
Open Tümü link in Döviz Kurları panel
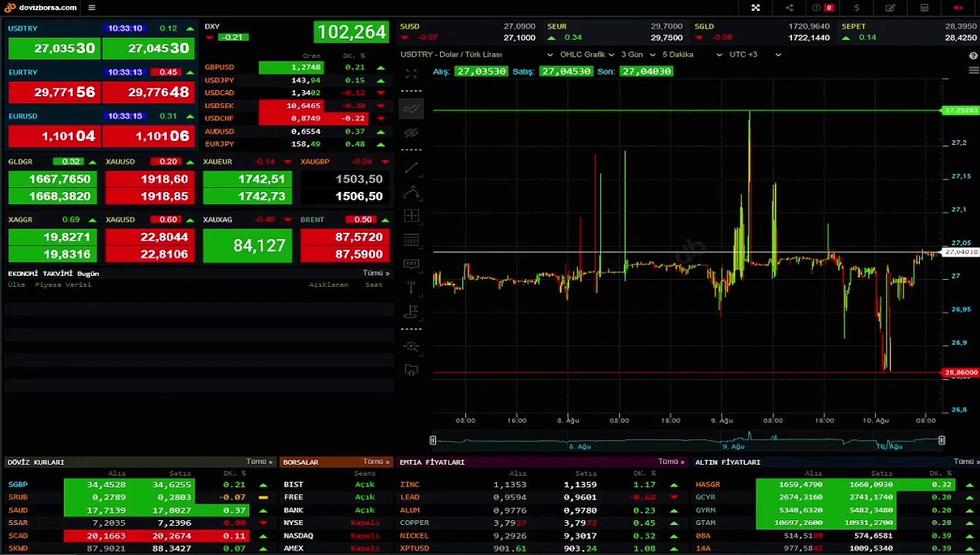pyautogui.click(x=259, y=462)
